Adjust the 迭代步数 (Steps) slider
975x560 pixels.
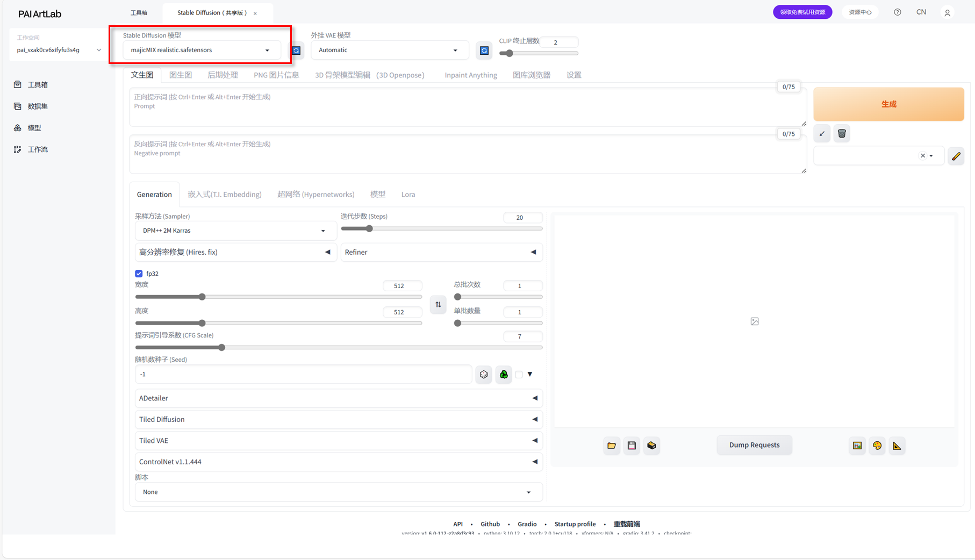(x=441, y=229)
